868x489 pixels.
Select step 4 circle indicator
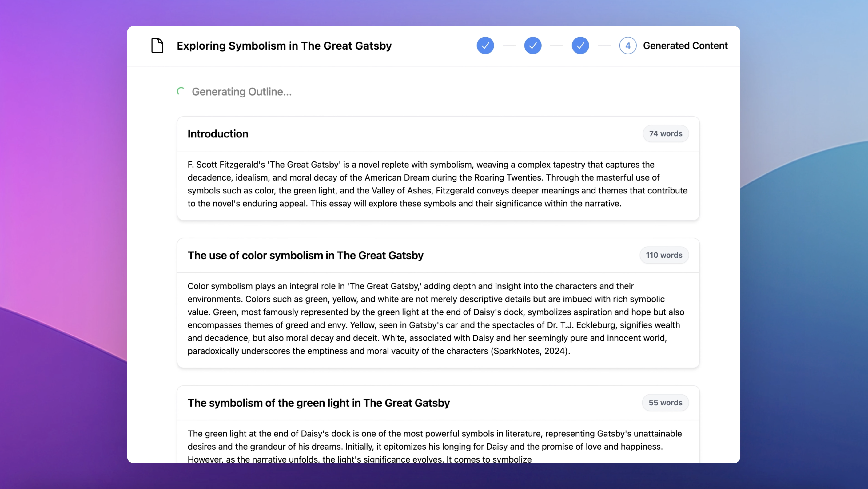coord(627,46)
